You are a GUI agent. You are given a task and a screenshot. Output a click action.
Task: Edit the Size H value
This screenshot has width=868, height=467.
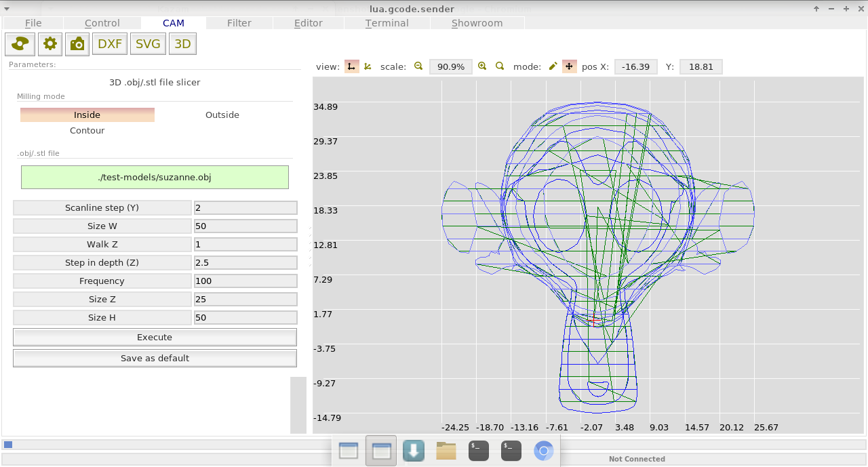click(x=245, y=318)
